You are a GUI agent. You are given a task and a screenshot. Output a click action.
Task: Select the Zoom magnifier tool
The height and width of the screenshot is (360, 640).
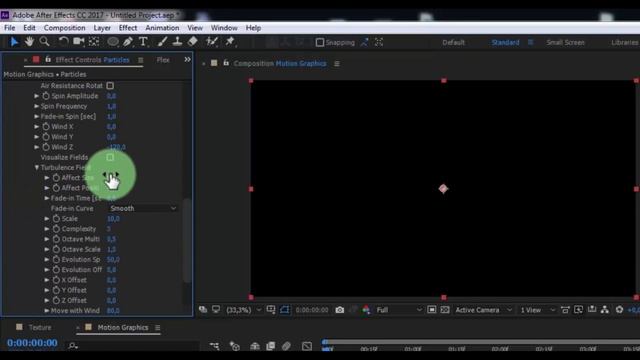(44, 42)
